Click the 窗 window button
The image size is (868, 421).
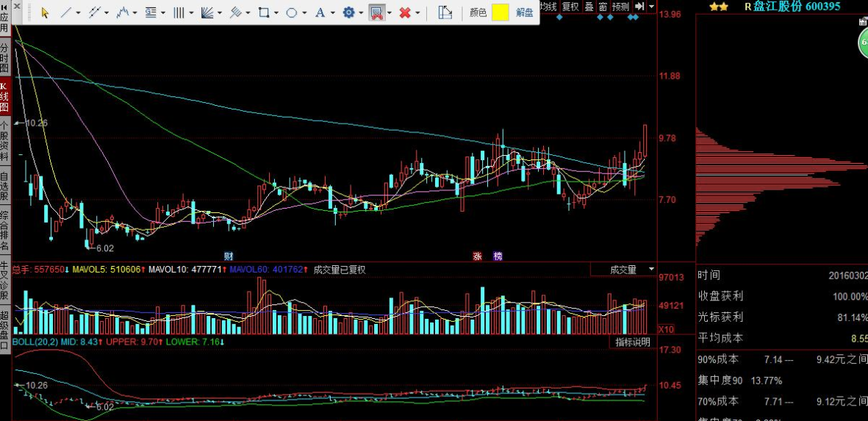click(603, 6)
